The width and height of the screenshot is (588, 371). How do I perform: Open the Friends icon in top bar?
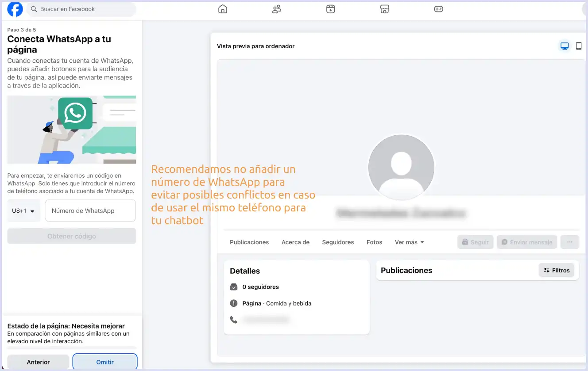[277, 9]
